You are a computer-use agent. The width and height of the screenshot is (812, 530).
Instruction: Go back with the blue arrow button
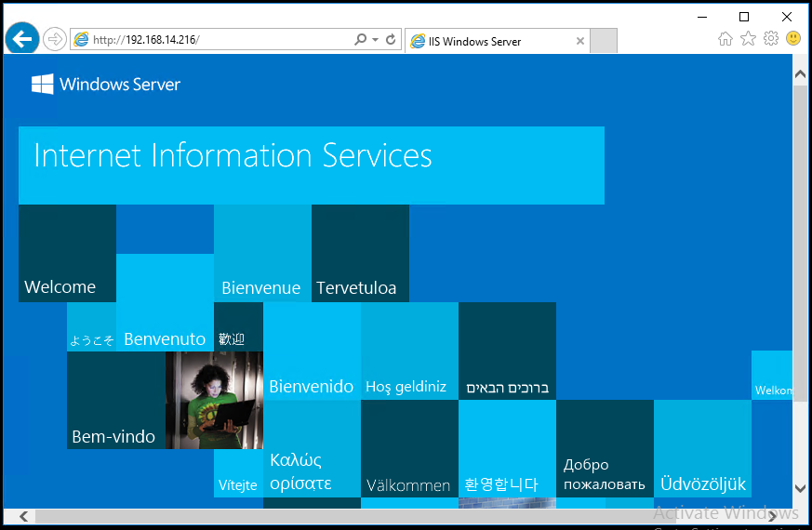tap(22, 39)
